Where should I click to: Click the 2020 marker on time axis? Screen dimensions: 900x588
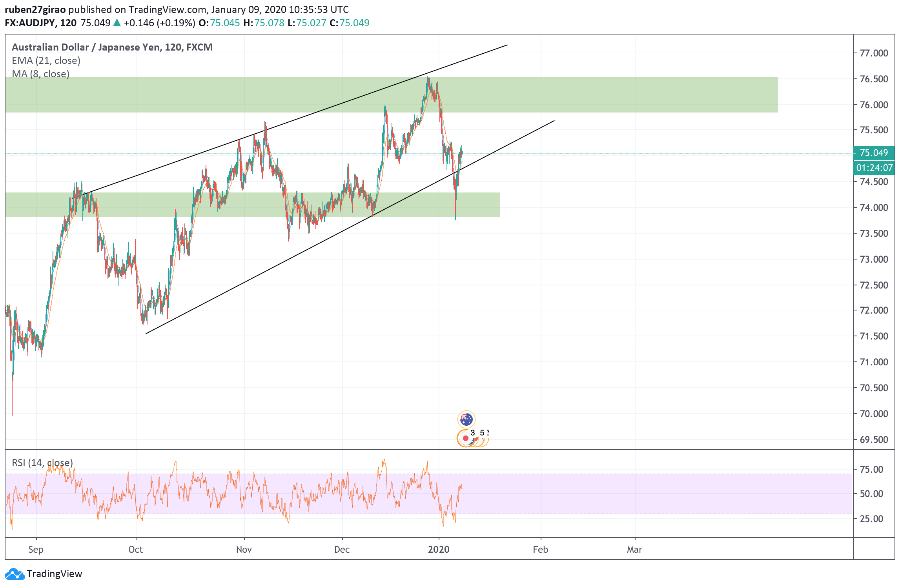tap(439, 549)
